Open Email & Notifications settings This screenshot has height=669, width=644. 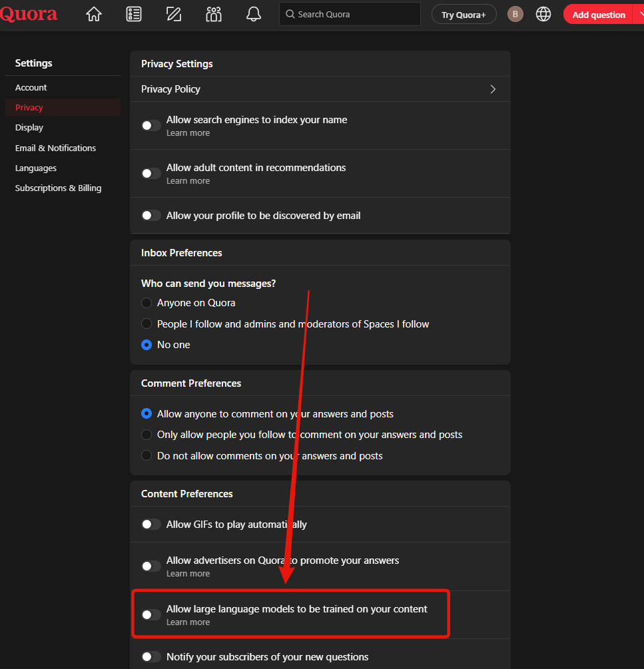pos(55,148)
